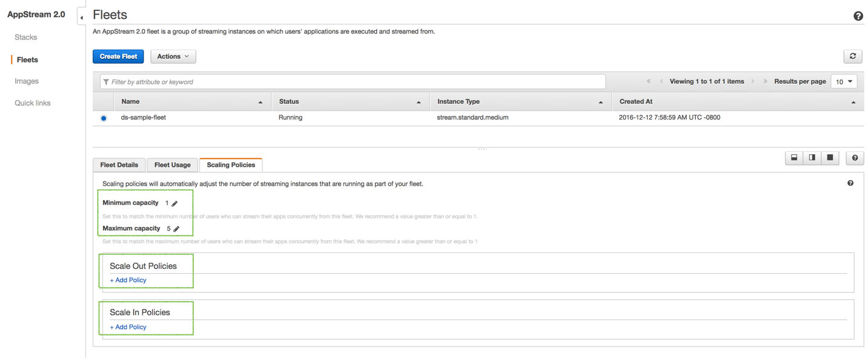868x358 pixels.
Task: Select the full-screen pane layout icon
Action: (x=830, y=158)
